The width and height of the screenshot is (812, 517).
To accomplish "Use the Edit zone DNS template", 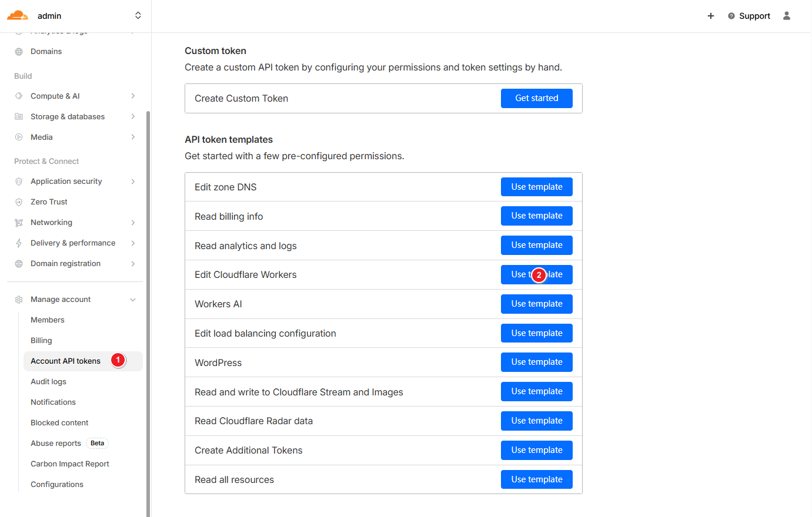I will click(x=536, y=187).
